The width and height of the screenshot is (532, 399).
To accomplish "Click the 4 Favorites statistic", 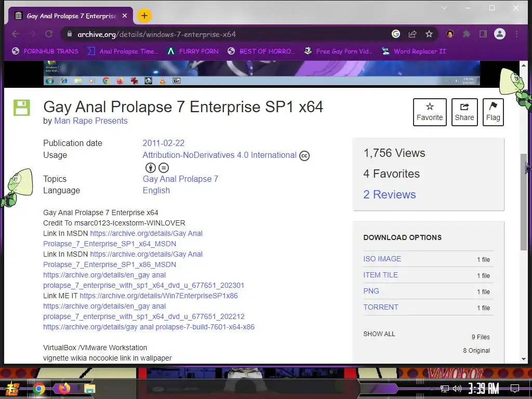I will (391, 174).
